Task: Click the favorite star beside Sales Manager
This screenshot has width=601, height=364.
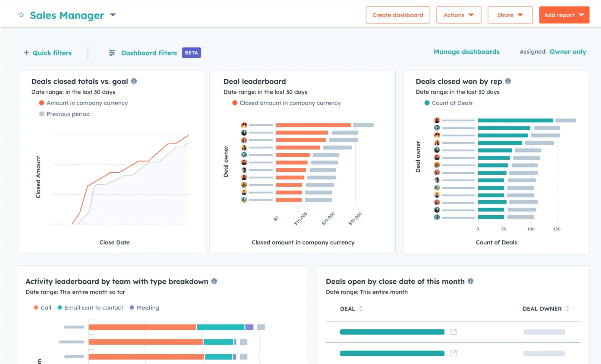Action: coord(21,15)
